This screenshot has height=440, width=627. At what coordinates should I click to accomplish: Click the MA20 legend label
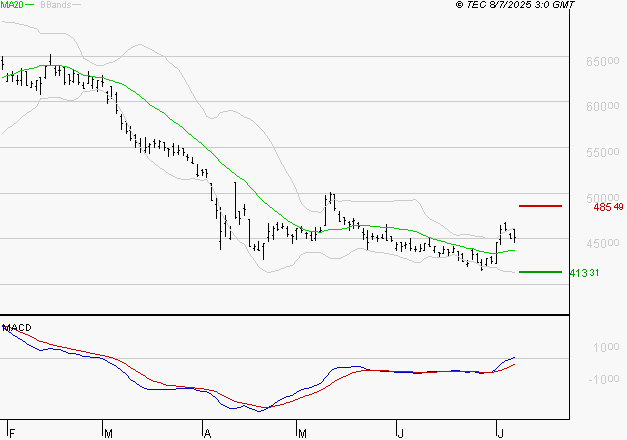point(12,4)
